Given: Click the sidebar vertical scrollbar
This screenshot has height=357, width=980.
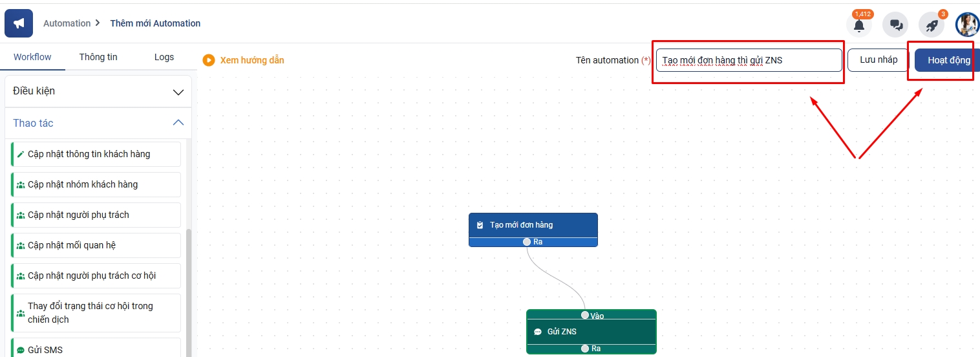Looking at the screenshot, I should pos(189,291).
